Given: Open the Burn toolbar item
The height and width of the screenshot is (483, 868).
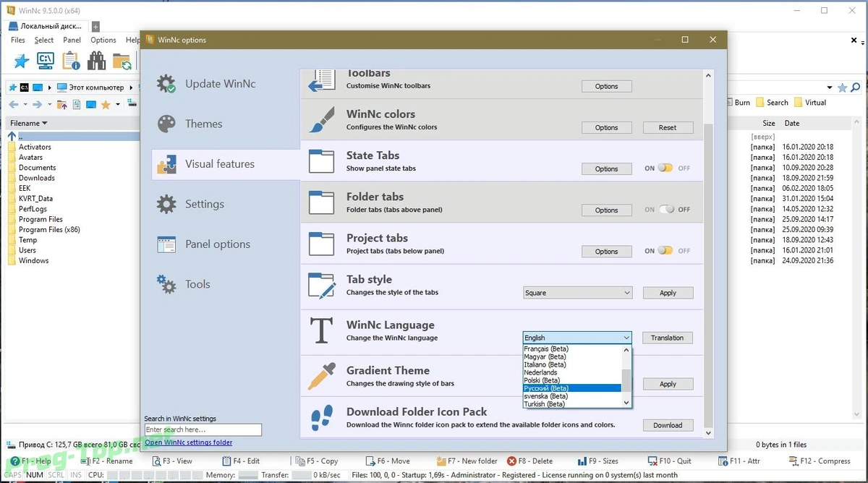Looking at the screenshot, I should 738,103.
